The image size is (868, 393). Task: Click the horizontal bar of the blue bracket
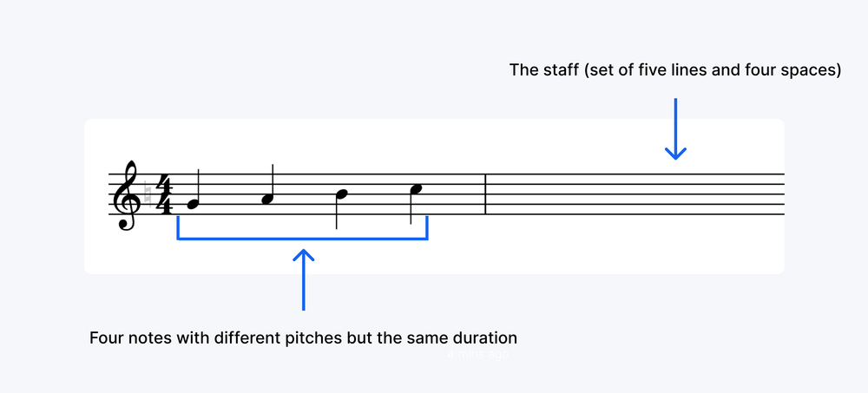click(302, 239)
